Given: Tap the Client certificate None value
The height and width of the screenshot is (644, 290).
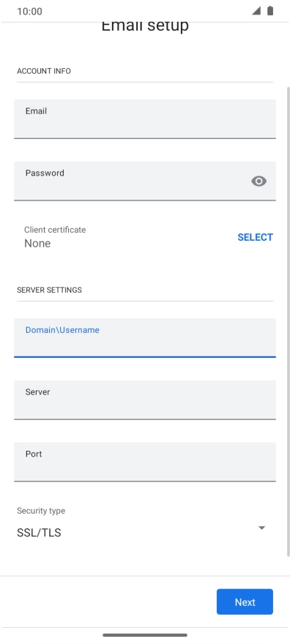Looking at the screenshot, I should 37,243.
